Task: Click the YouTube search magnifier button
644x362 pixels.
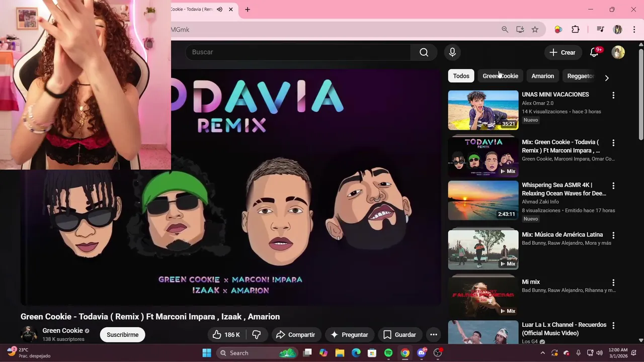Action: tap(424, 52)
